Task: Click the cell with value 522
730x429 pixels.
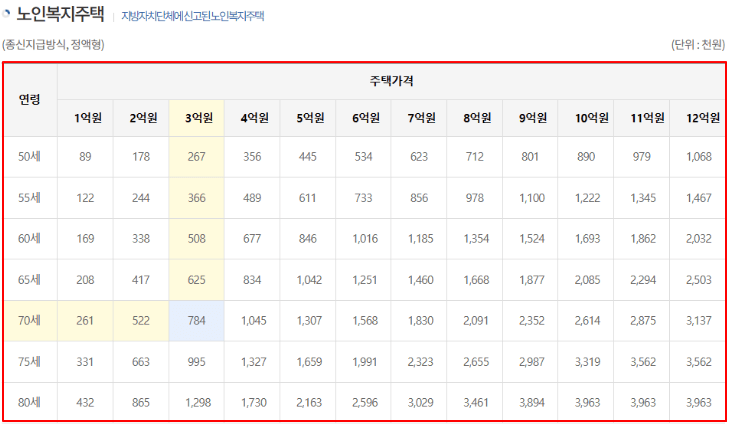Action: coord(141,321)
